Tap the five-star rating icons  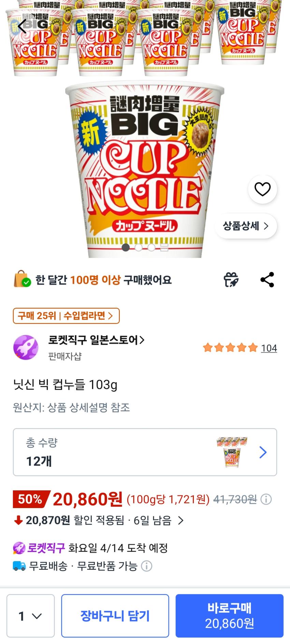click(230, 348)
